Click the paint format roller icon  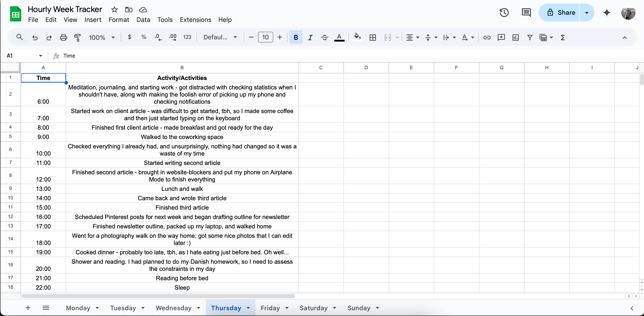pos(78,38)
